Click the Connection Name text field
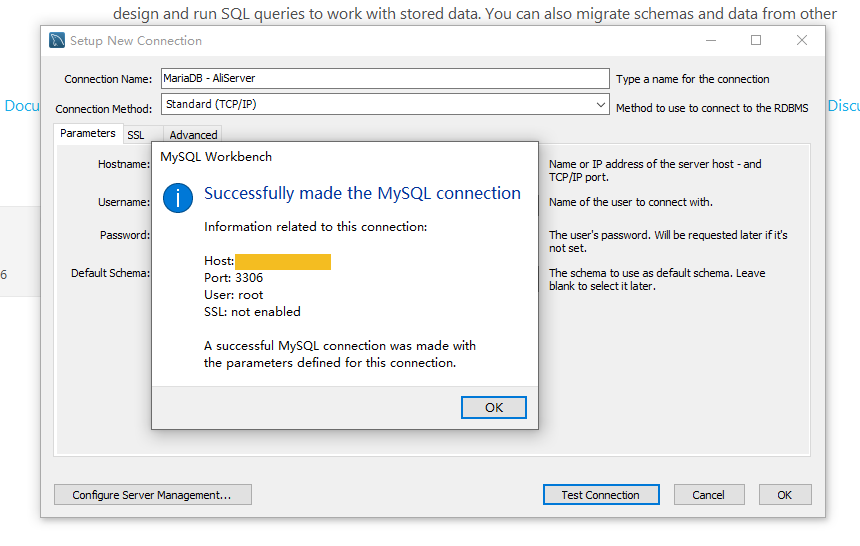The width and height of the screenshot is (860, 546). [384, 79]
